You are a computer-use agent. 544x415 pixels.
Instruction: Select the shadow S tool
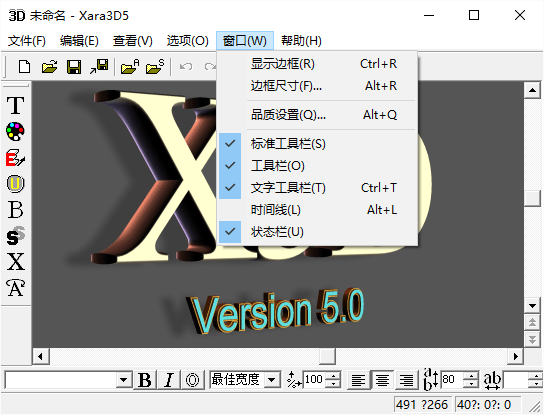click(x=16, y=236)
